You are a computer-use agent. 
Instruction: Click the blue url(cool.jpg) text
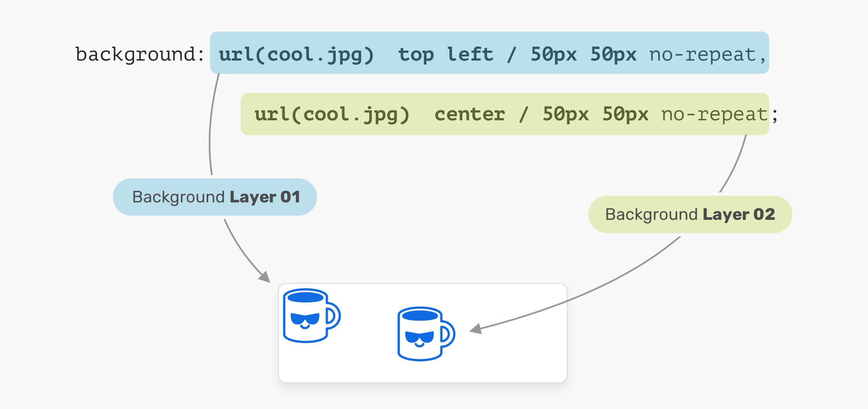(296, 55)
